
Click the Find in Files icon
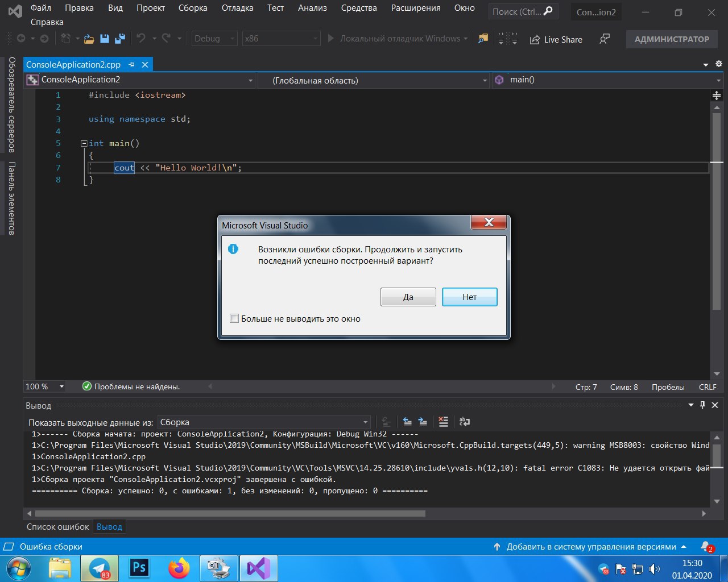[483, 39]
